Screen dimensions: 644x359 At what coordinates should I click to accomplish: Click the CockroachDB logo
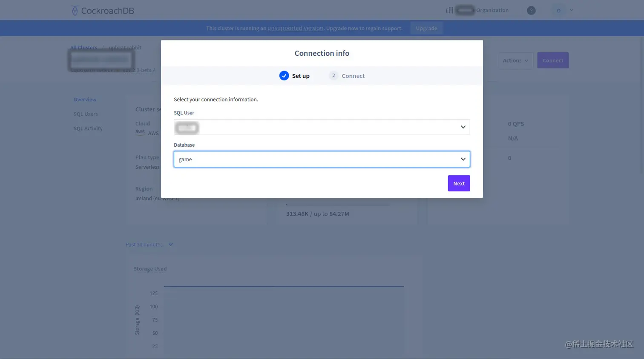[x=102, y=10]
